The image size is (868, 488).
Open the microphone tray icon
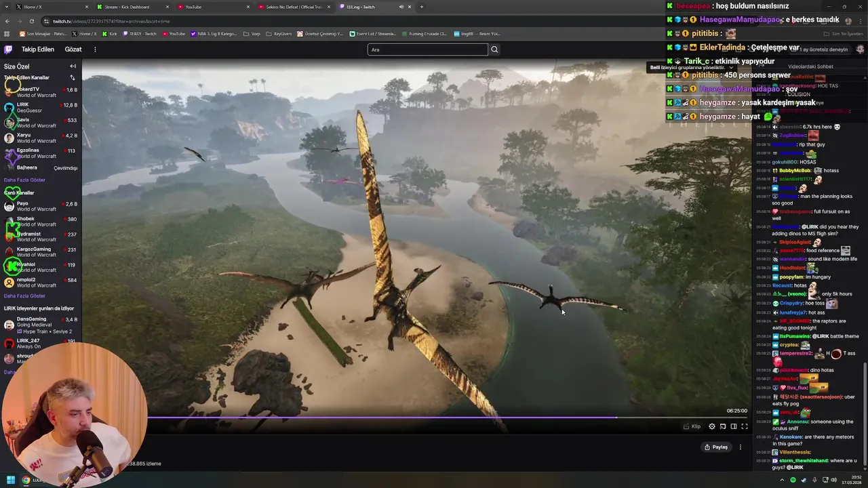coord(813,480)
